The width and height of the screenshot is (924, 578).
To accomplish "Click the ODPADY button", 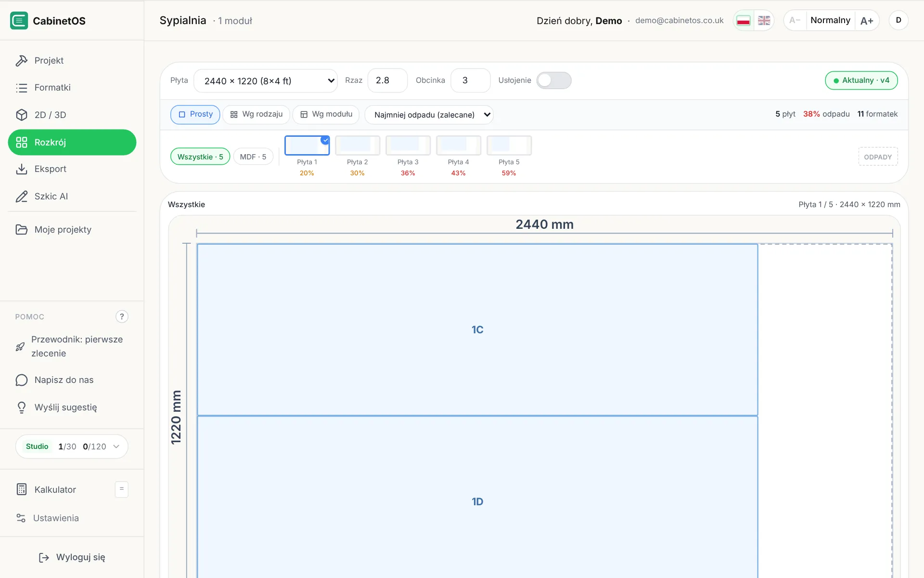I will [x=878, y=157].
